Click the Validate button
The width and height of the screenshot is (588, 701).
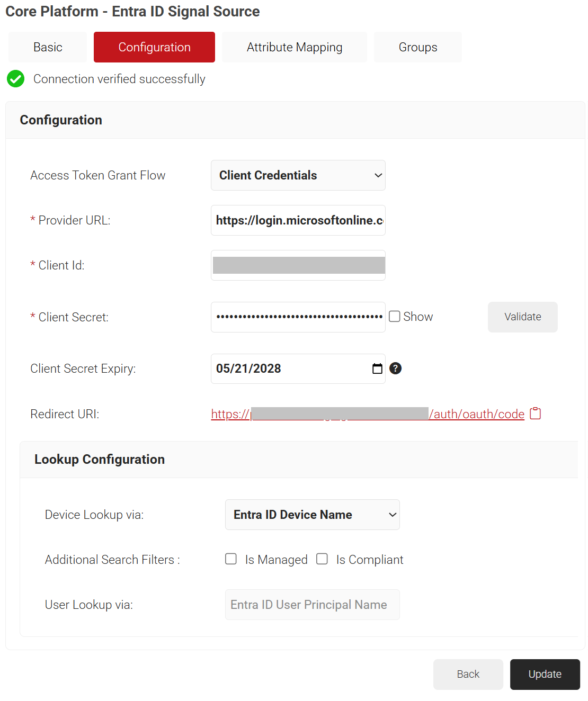(523, 317)
